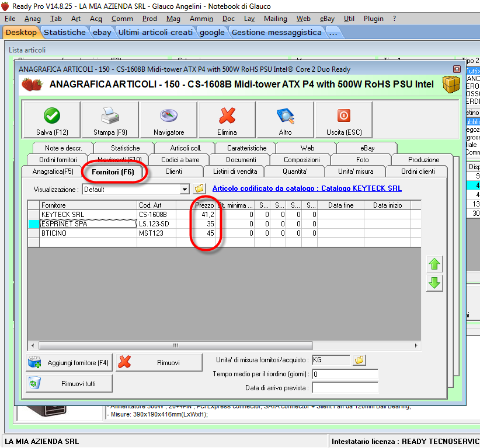Screen dimensions: 480x448
Task: Click the Unita' di misura KG field
Action: pyautogui.click(x=331, y=360)
